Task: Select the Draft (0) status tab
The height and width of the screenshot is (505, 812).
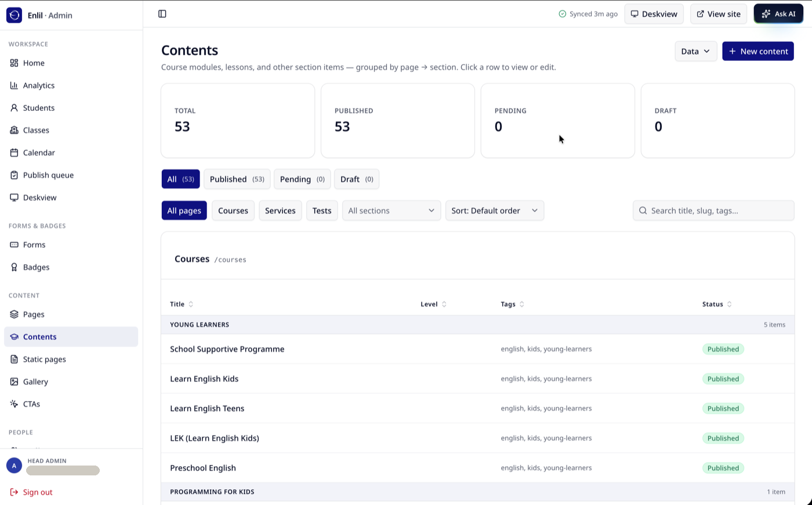Action: (x=357, y=179)
